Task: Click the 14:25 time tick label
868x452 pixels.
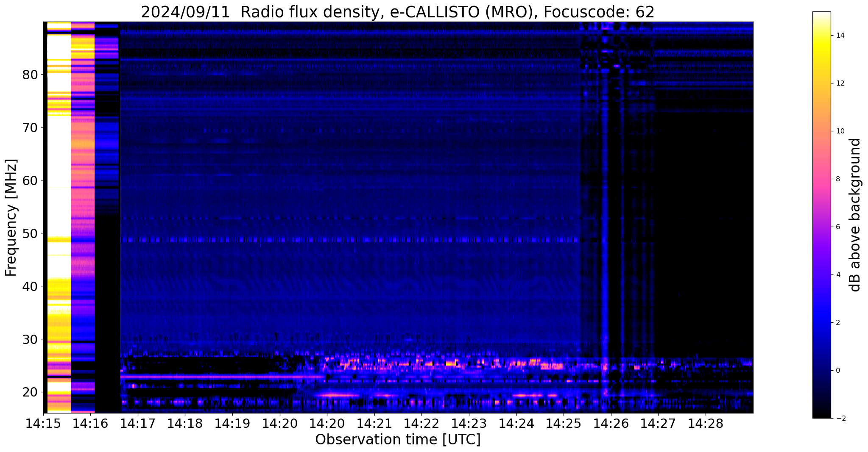Action: (564, 423)
